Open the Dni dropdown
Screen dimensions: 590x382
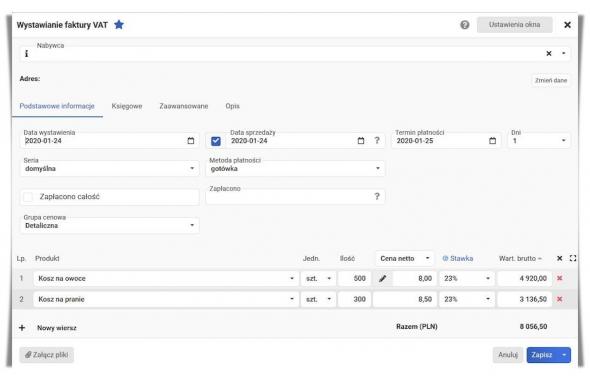(x=564, y=141)
